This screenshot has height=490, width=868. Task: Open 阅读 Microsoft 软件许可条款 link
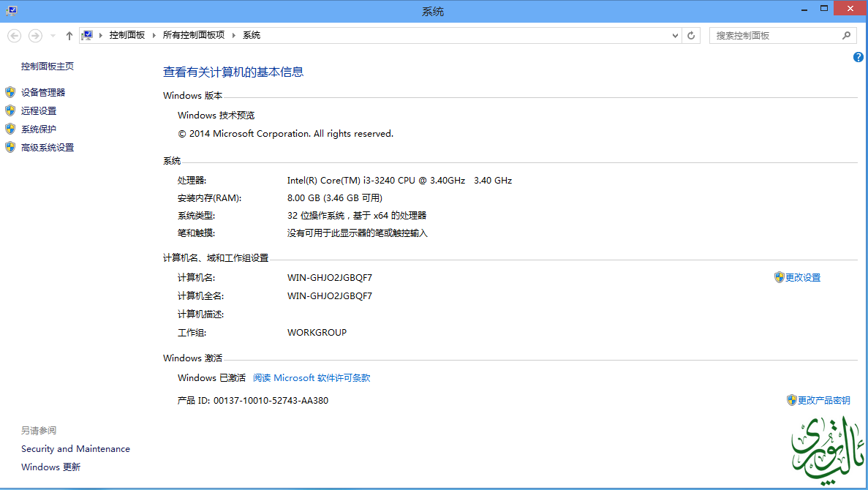coord(312,377)
